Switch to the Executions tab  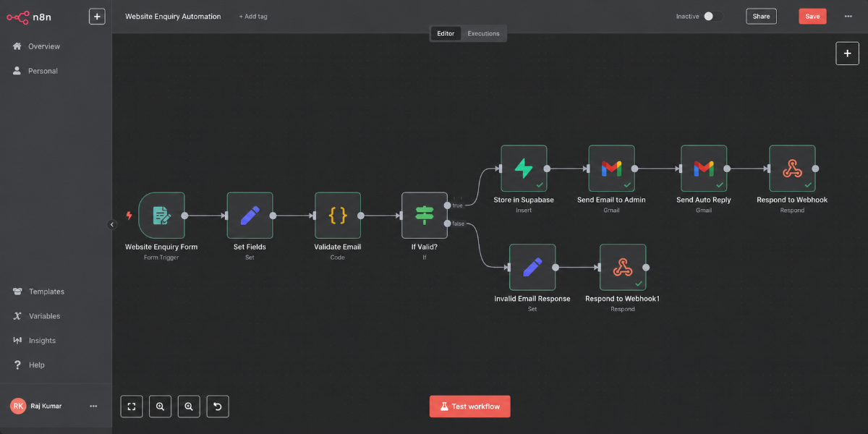483,33
